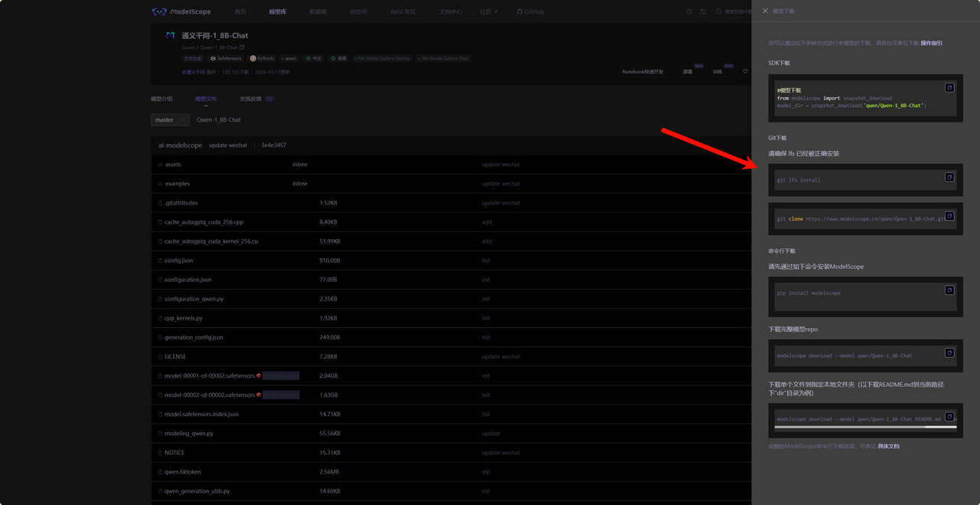Screen dimensions: 980x505
Task: Open the examples folder
Action: click(178, 183)
